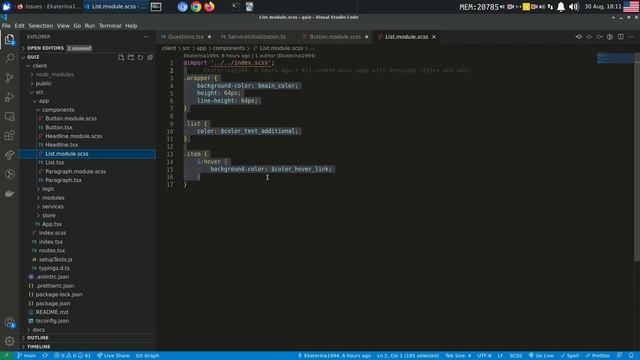The image size is (640, 360).
Task: Change LF end of line sequence
Action: click(500, 356)
